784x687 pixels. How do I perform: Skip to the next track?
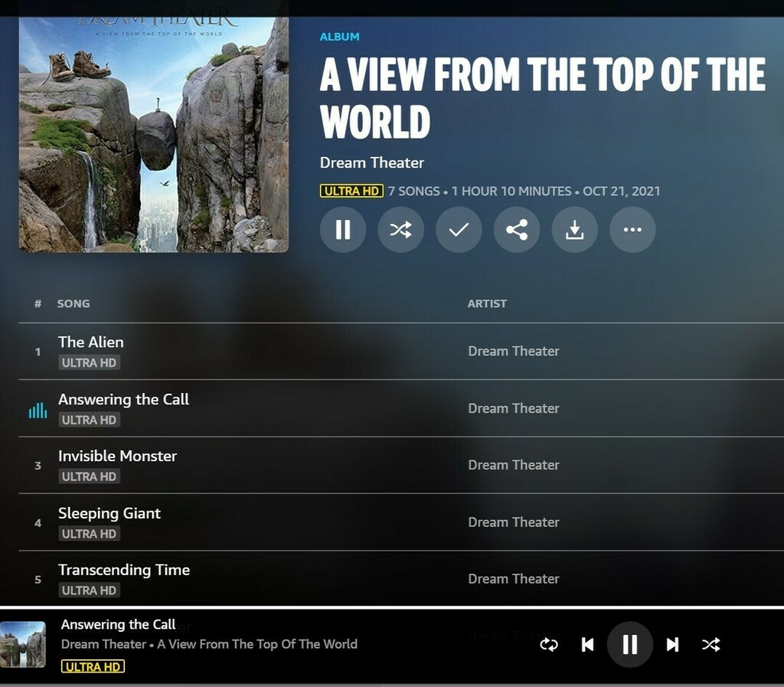point(672,645)
